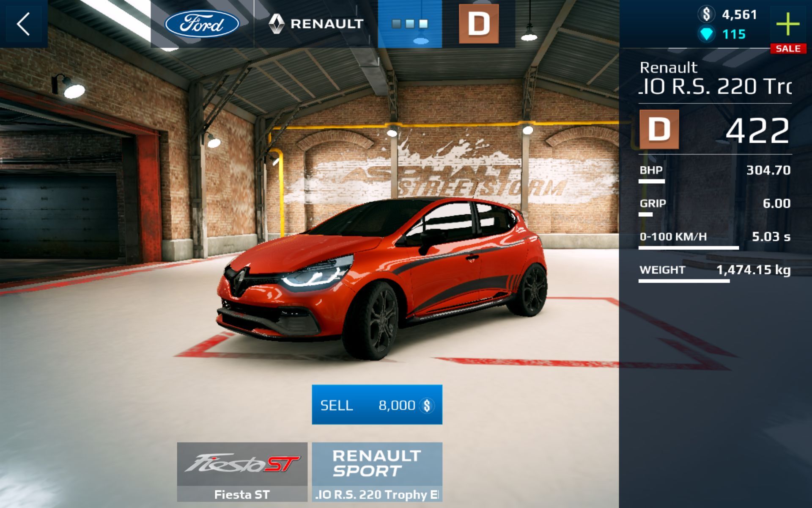The height and width of the screenshot is (508, 812).
Task: Click the 0-100 KM/H stat bar
Action: click(x=689, y=248)
